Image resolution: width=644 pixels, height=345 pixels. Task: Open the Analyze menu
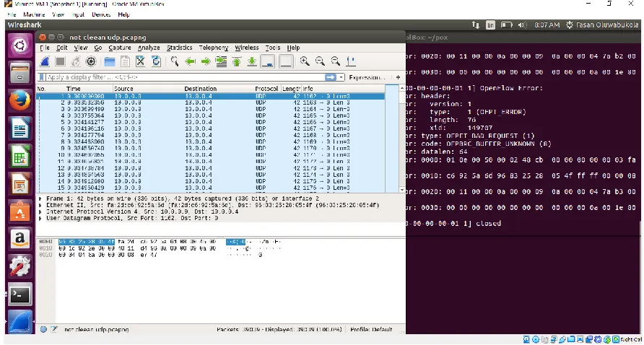(x=149, y=48)
